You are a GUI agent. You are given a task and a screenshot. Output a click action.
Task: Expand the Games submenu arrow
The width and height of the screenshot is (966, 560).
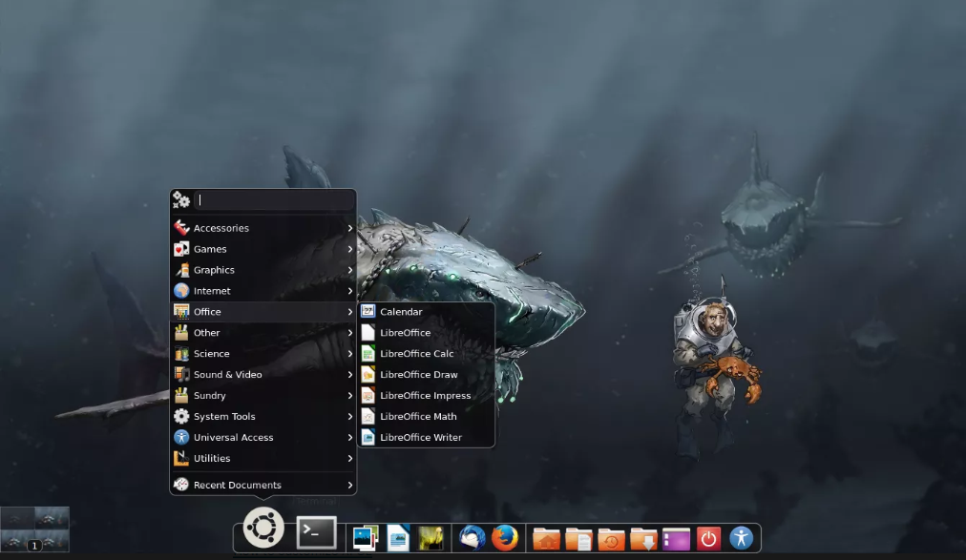(350, 249)
